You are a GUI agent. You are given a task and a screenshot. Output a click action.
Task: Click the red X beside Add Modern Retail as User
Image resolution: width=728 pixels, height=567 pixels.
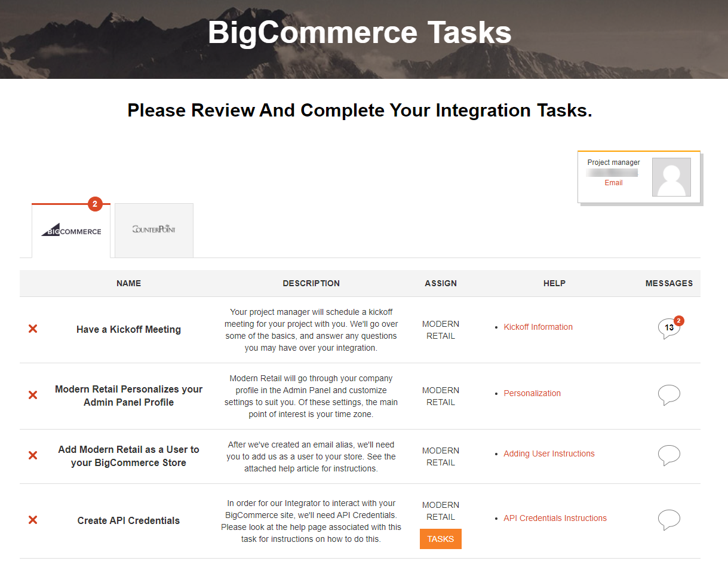pyautogui.click(x=33, y=455)
